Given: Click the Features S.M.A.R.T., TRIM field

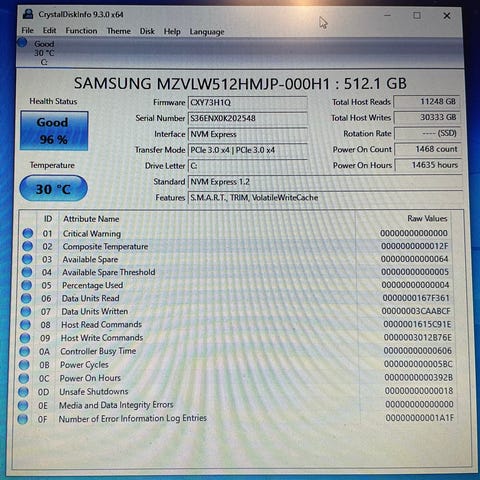Looking at the screenshot, I should tap(325, 197).
